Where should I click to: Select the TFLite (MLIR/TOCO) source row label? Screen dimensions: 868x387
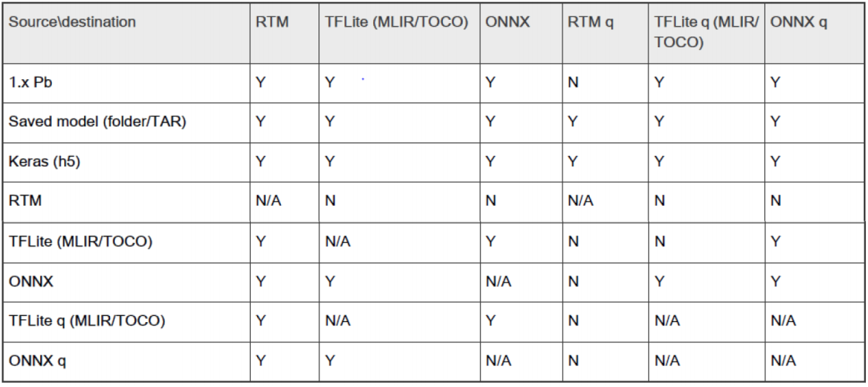tap(80, 241)
